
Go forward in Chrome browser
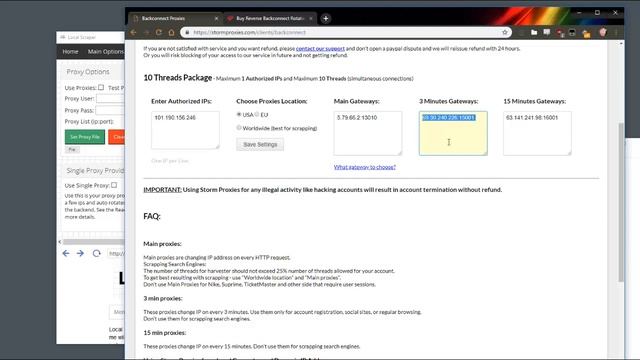(146, 32)
